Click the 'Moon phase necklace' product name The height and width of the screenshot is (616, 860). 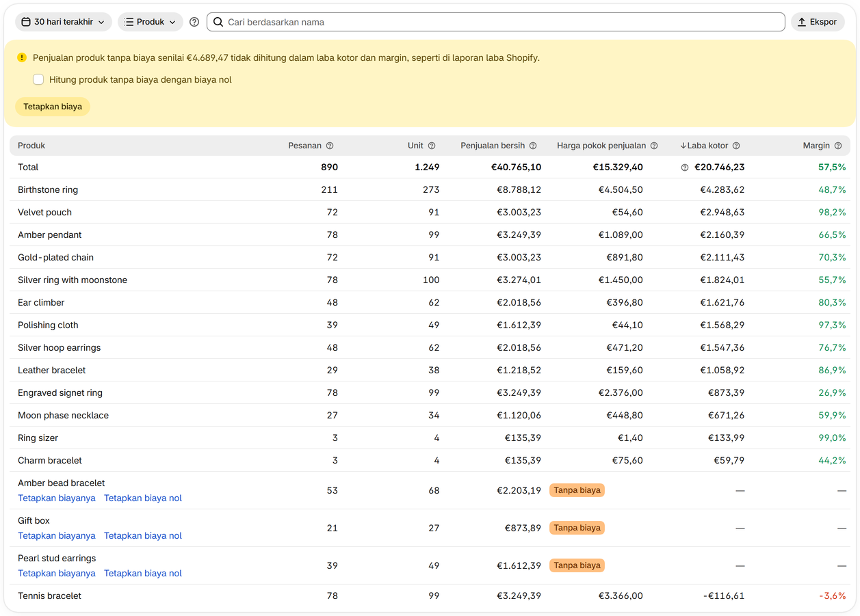(x=63, y=416)
